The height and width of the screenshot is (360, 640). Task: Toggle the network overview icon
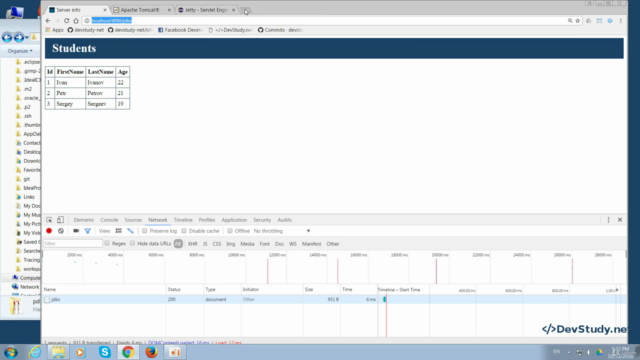130,231
